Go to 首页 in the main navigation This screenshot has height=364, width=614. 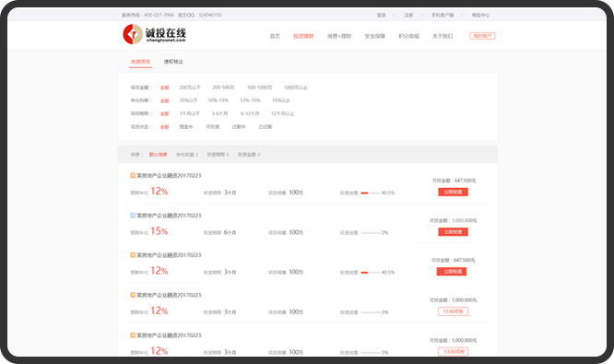click(275, 36)
